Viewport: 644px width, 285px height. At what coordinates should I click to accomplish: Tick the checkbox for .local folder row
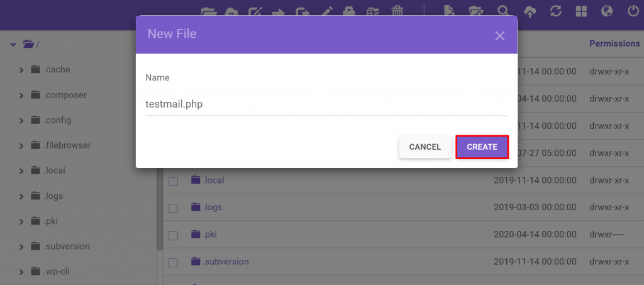(x=173, y=181)
